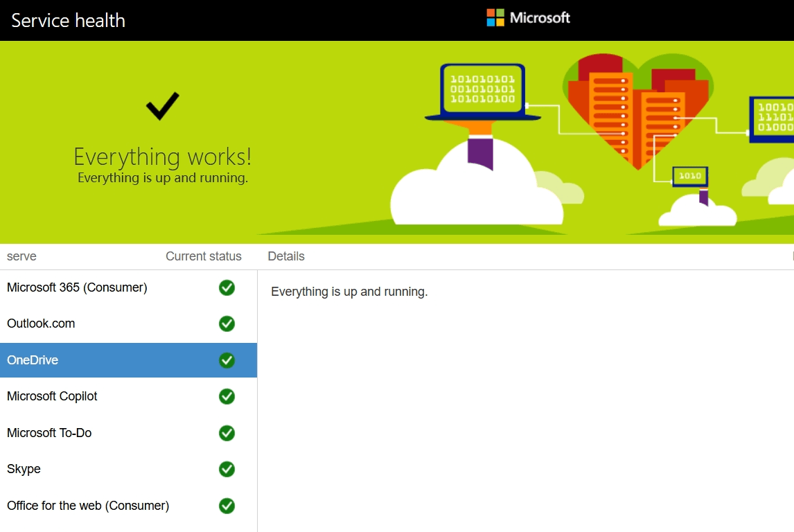
Task: Click the Outlook.com green status checkmark
Action: click(227, 323)
